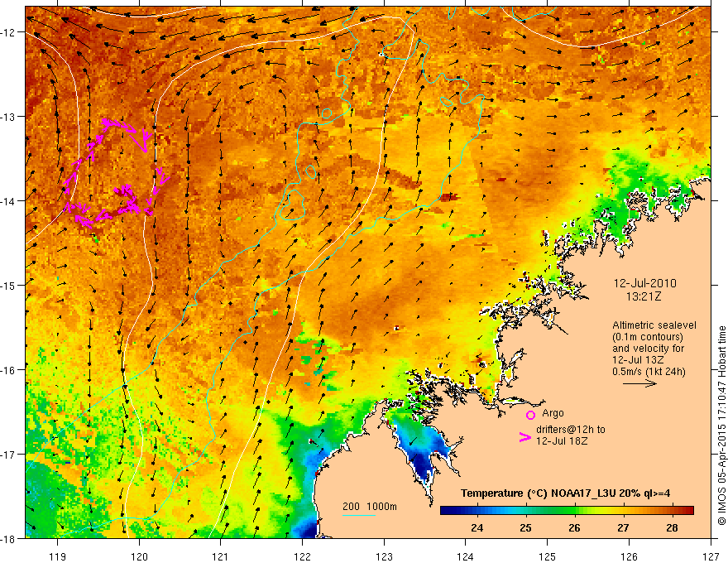Click colorbar tick label 28
The image size is (728, 563).
pyautogui.click(x=672, y=527)
